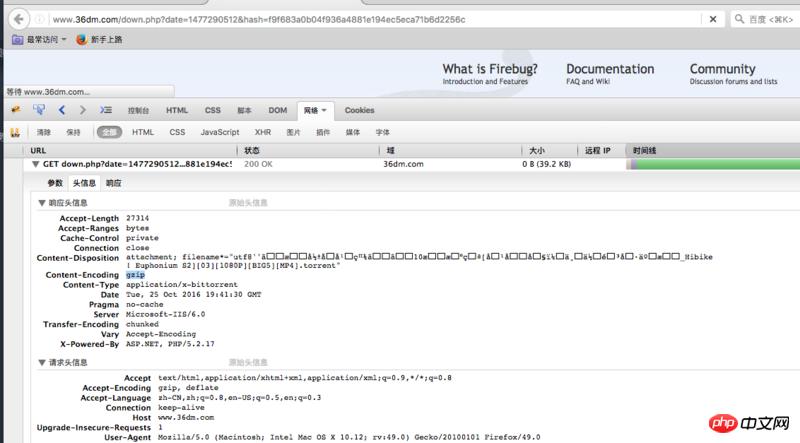Viewport: 800px width, 443px height.
Task: Filter requests by CSS type
Action: pyautogui.click(x=177, y=132)
